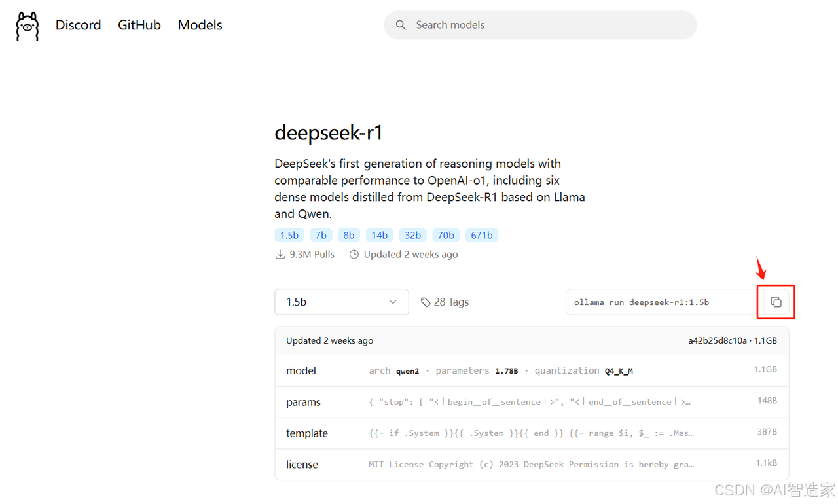Image resolution: width=838 pixels, height=504 pixels.
Task: Click the Ollama llama logo
Action: [27, 26]
